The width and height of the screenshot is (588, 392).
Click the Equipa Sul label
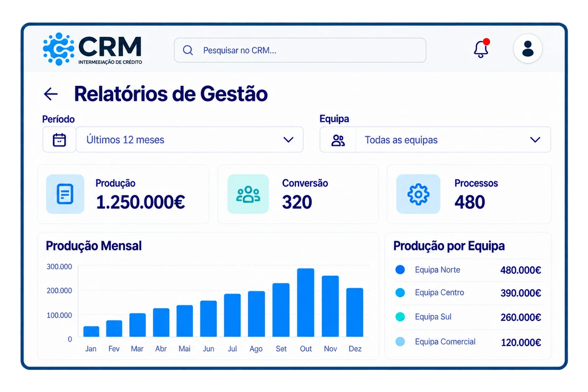[x=433, y=317]
